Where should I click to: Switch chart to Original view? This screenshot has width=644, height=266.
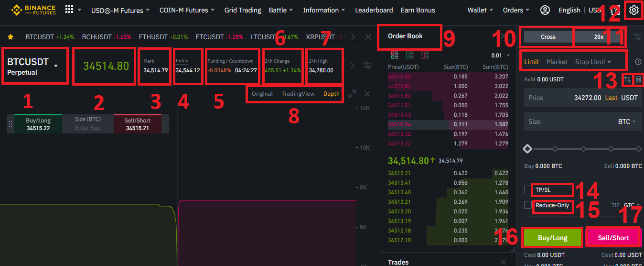tap(262, 94)
